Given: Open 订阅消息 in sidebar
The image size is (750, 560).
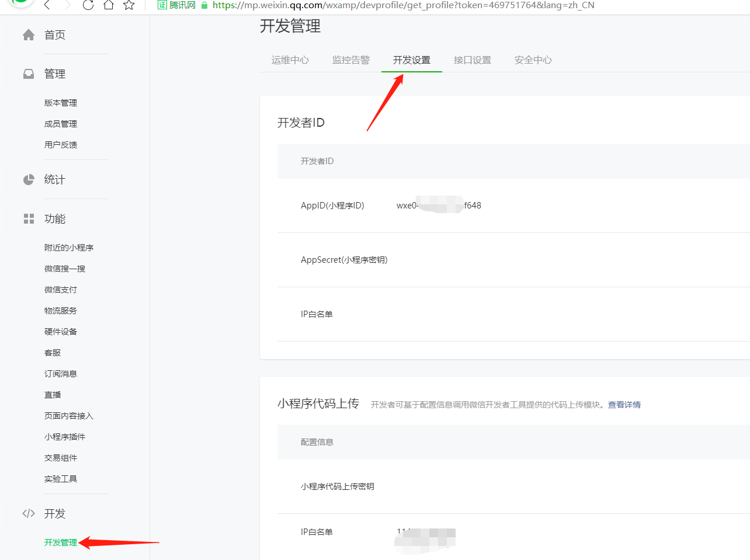Looking at the screenshot, I should point(61,374).
